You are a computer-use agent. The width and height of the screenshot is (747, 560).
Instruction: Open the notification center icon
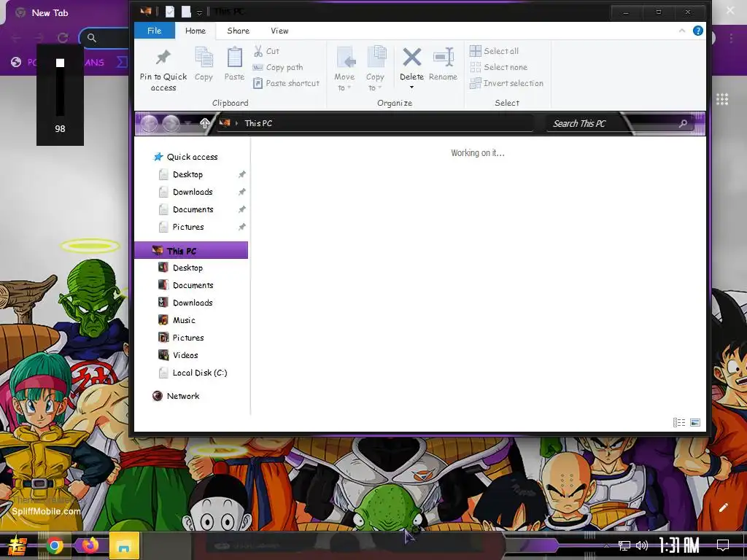pyautogui.click(x=723, y=545)
